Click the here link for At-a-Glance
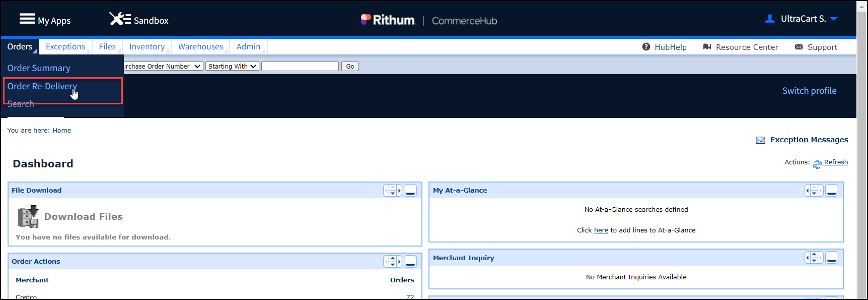Viewport: 868px width, 300px height. [x=601, y=230]
